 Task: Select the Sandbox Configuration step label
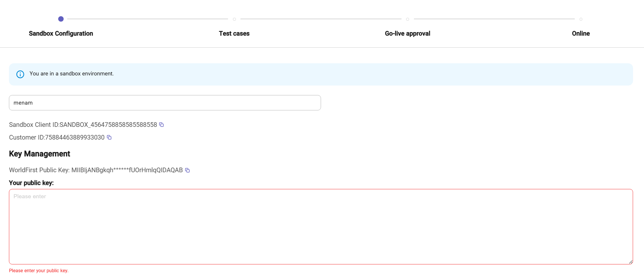61,33
